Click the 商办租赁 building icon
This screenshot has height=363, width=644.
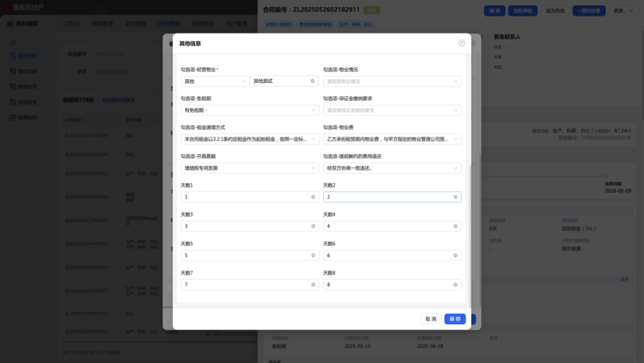coord(10,24)
